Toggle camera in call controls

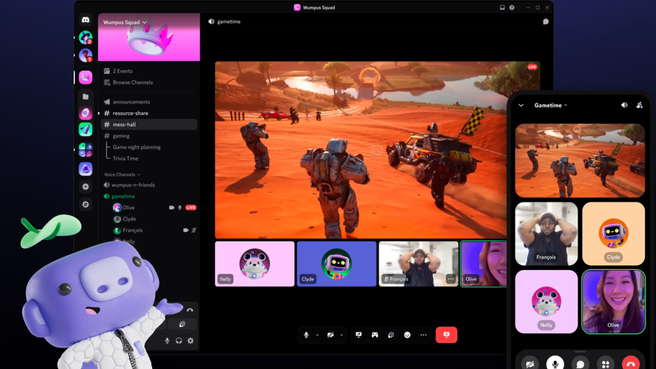click(331, 335)
